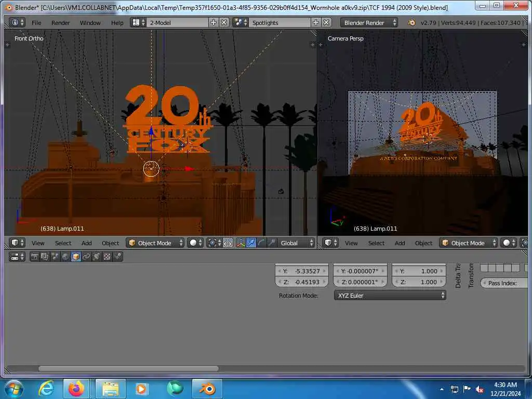The image size is (532, 399).
Task: Open Add menu in Front Ortho viewport
Action: [87, 243]
